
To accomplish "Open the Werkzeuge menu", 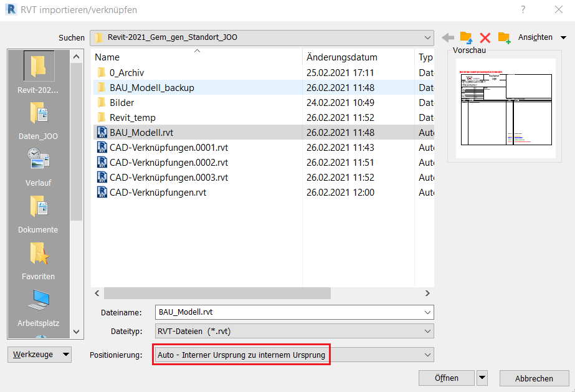I will pyautogui.click(x=39, y=354).
